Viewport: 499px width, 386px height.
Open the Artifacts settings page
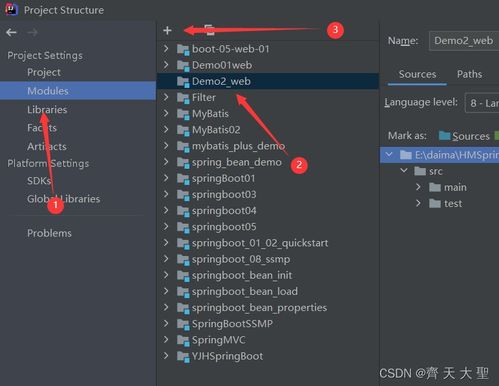(x=47, y=146)
